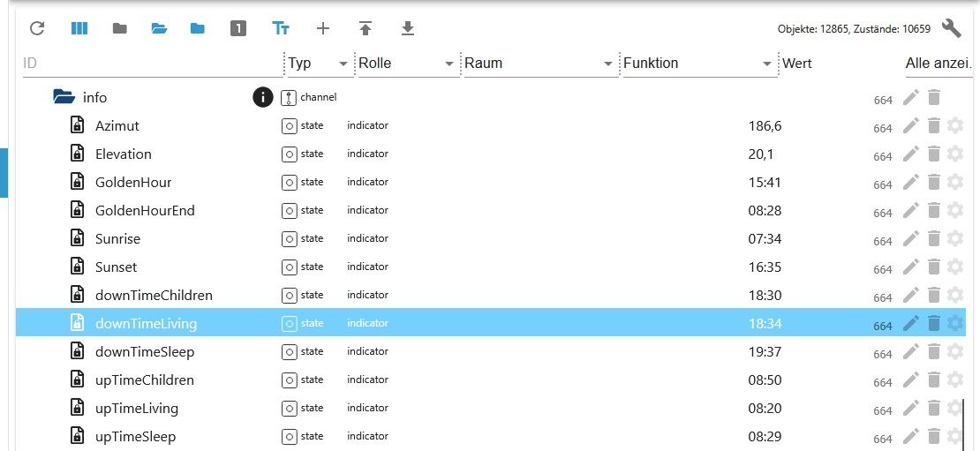Toggle object names text-size display icon
Screen dimensions: 980x451
[281, 28]
